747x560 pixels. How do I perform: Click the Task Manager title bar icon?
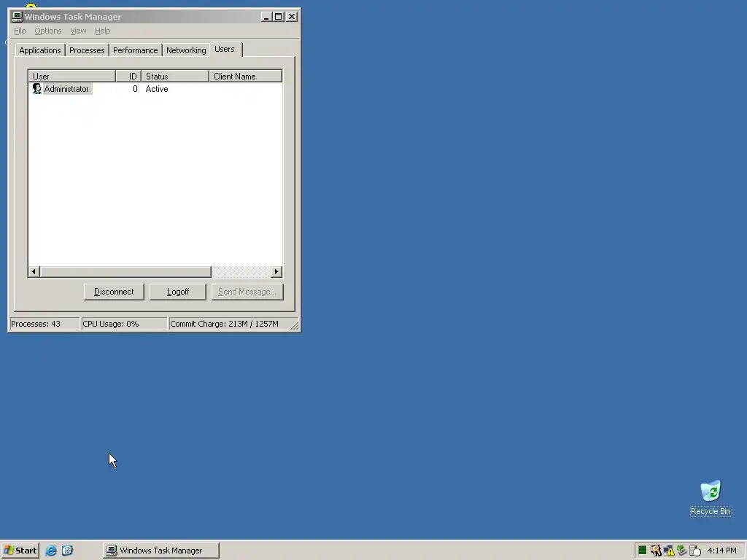tap(18, 17)
